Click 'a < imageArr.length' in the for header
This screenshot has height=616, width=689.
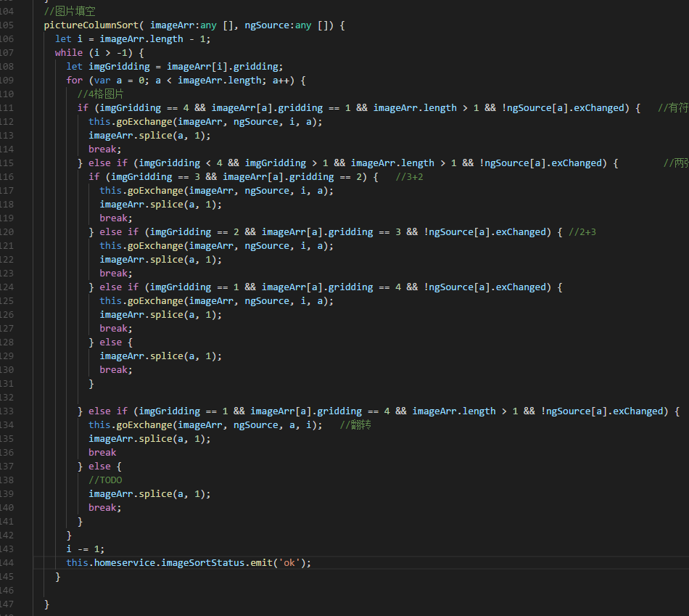tap(208, 81)
